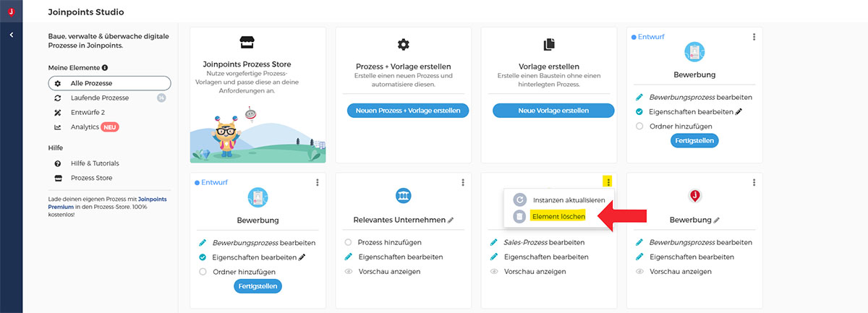Select Prozess hinzufügen radio circle

point(349,243)
